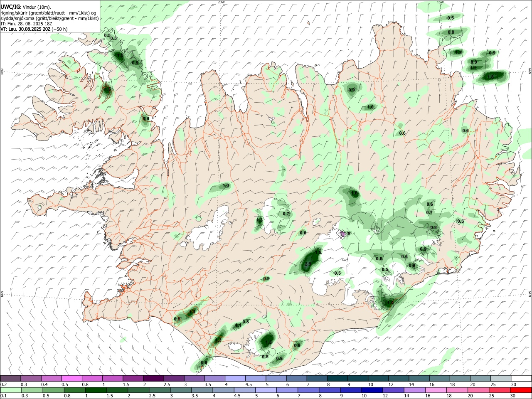This screenshot has width=532, height=399.
Task: Select the navy blue swatch labelled 10, lower legend row
Action: click(x=371, y=390)
